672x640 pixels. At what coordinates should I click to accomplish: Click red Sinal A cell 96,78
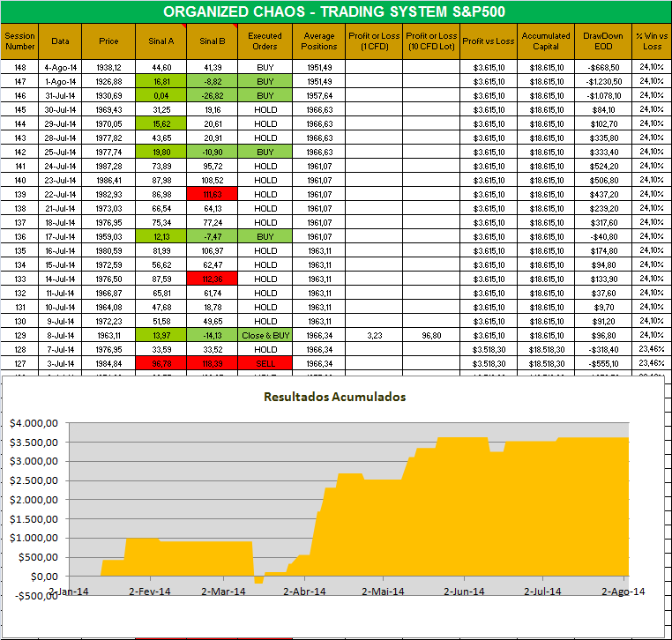click(x=161, y=364)
